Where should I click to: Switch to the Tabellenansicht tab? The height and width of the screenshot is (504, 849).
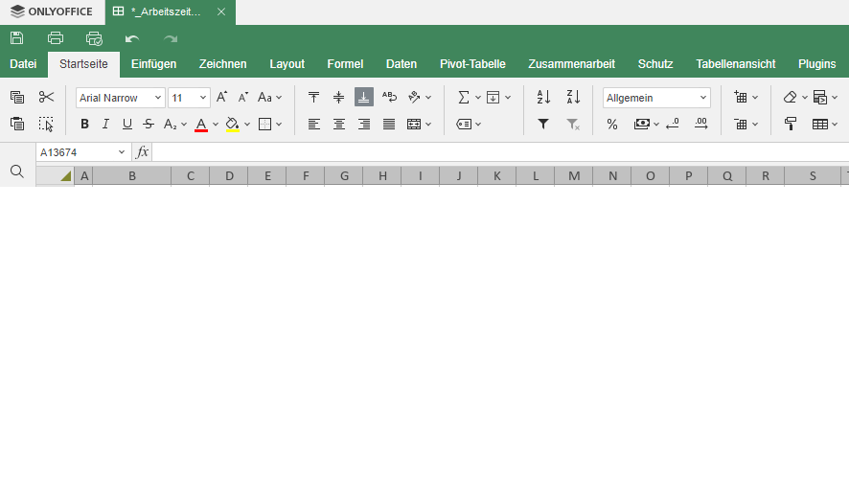[736, 64]
